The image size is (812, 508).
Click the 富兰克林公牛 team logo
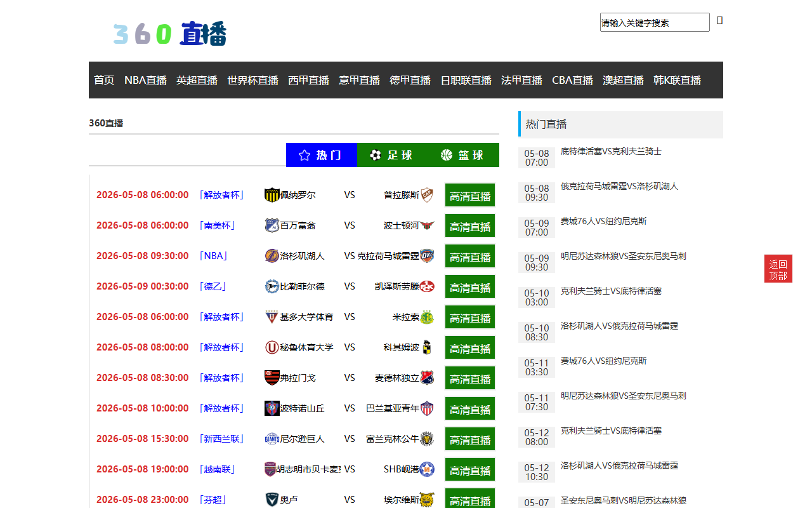coord(427,439)
